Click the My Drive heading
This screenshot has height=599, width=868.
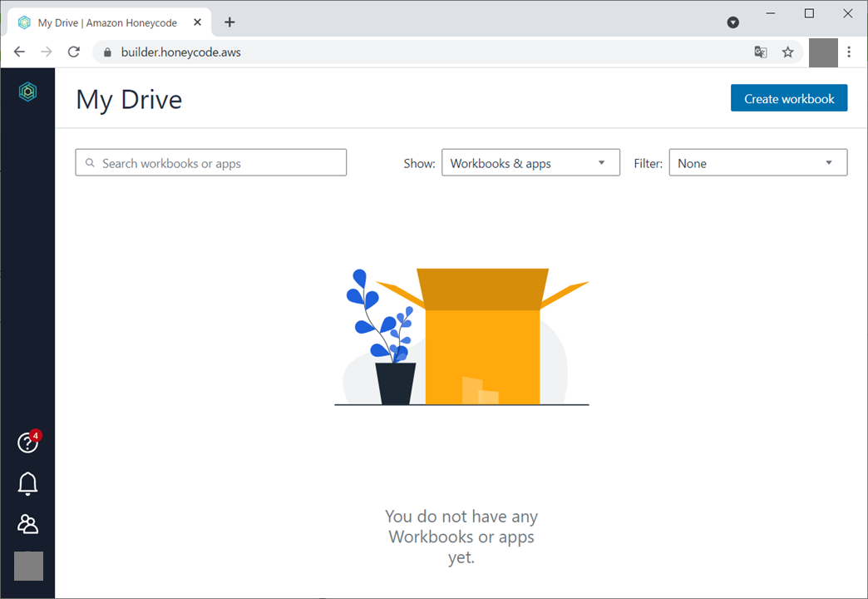click(x=129, y=100)
